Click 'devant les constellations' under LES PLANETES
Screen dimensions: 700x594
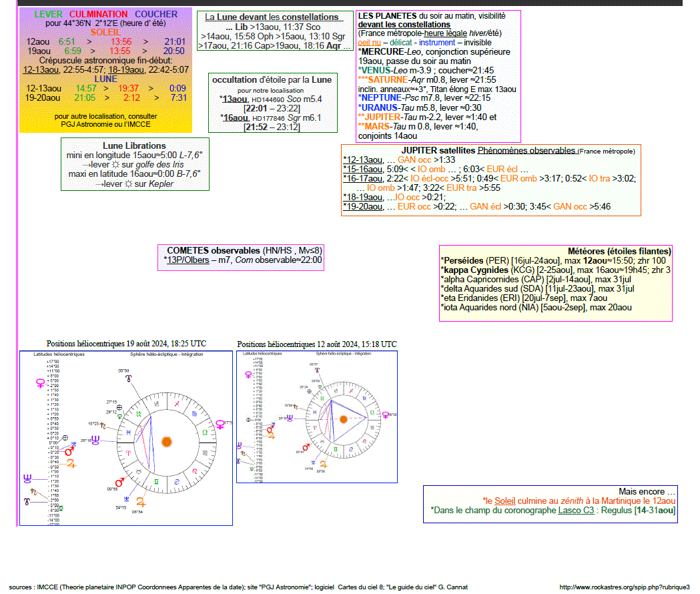[404, 25]
